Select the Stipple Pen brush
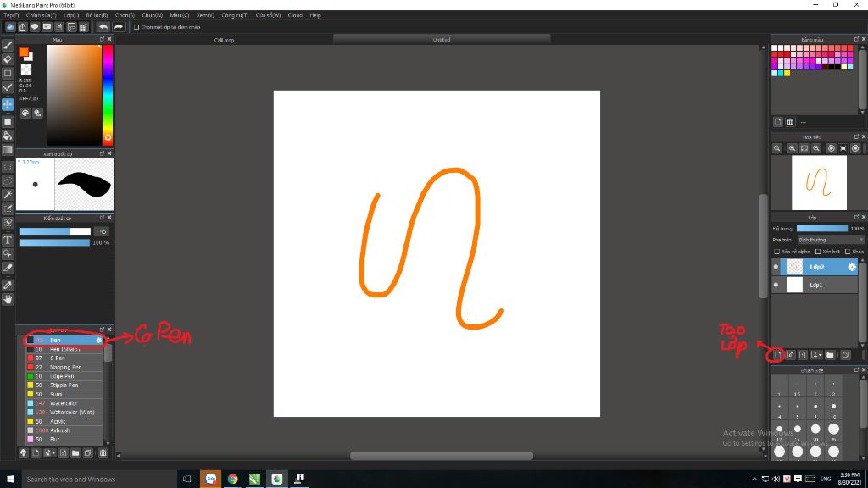This screenshot has height=488, width=868. click(64, 385)
